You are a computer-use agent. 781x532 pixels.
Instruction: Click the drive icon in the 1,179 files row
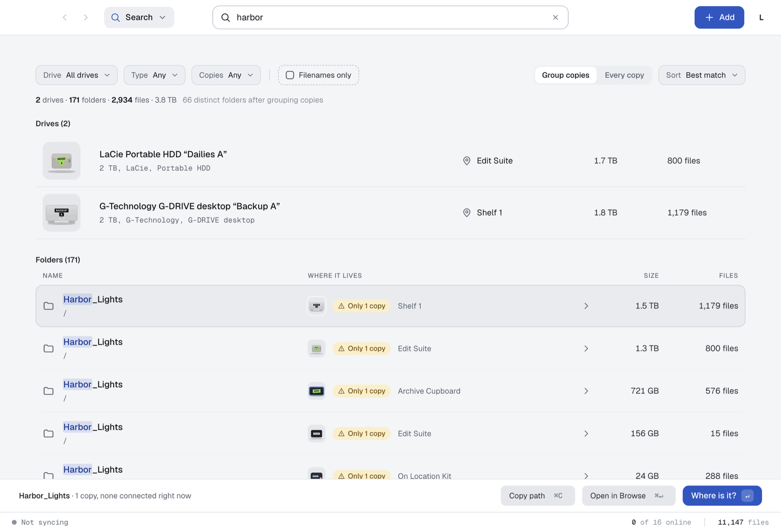pos(316,306)
